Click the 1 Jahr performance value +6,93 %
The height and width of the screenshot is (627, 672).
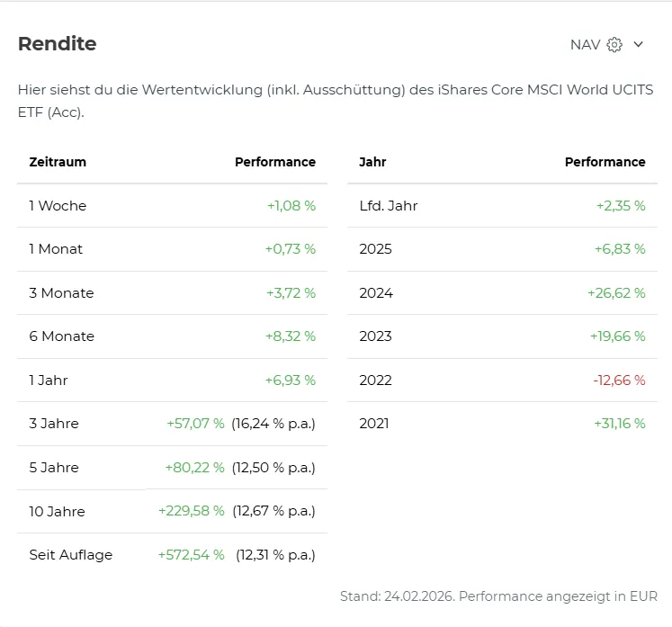290,381
